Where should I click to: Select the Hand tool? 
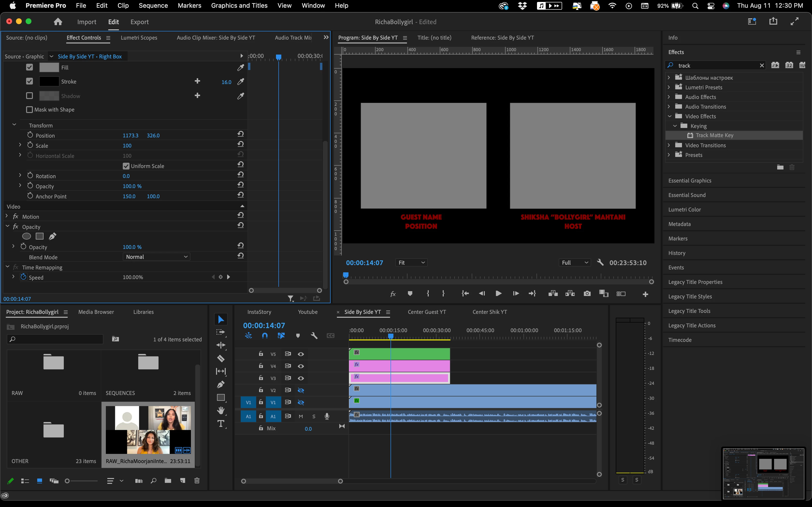point(221,410)
